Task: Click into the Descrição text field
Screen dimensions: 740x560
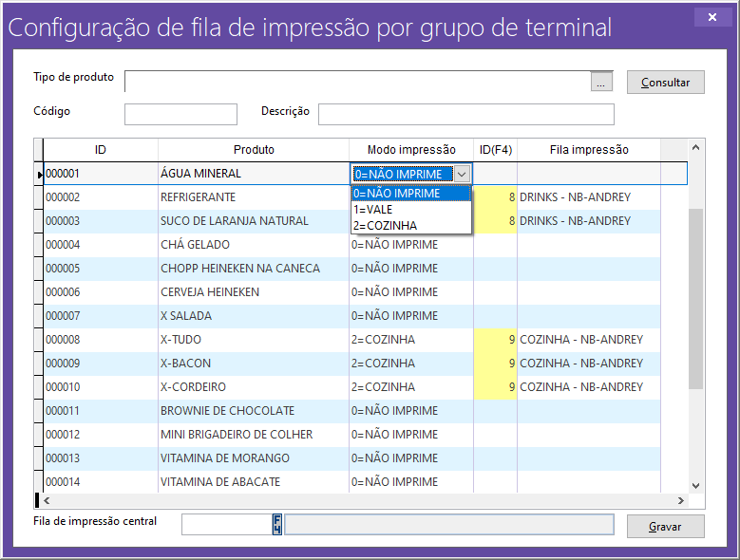Action: [465, 115]
